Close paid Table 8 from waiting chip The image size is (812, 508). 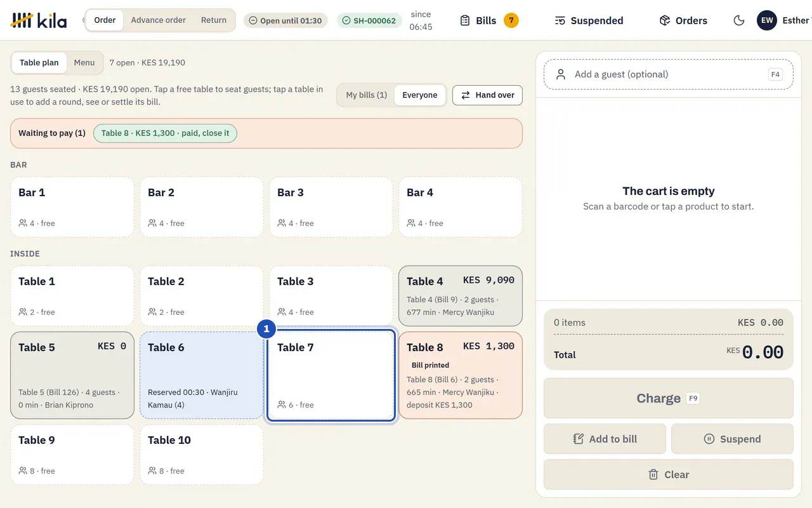click(165, 133)
